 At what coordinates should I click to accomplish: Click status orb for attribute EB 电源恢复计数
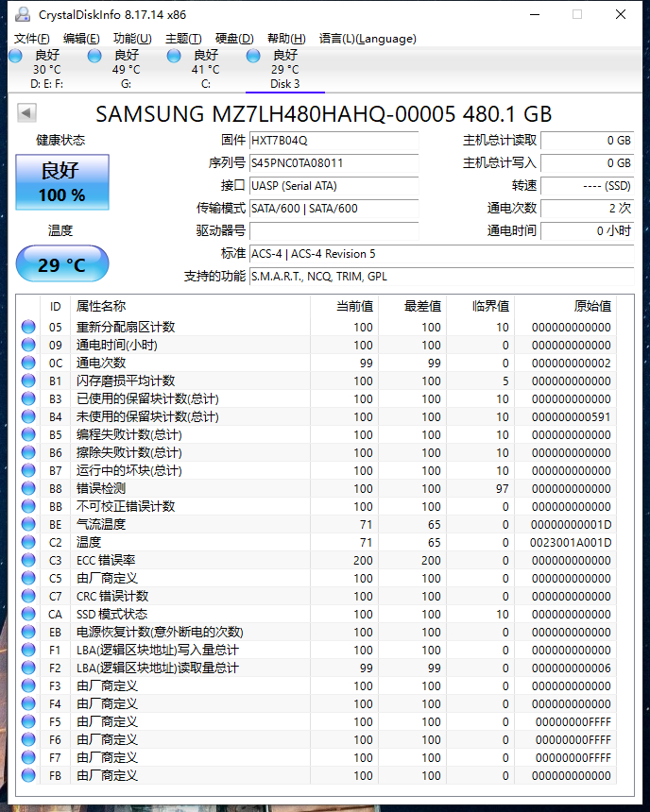[28, 632]
